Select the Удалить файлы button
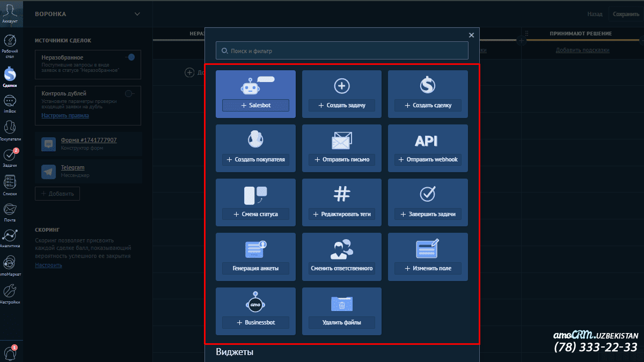 (x=342, y=322)
